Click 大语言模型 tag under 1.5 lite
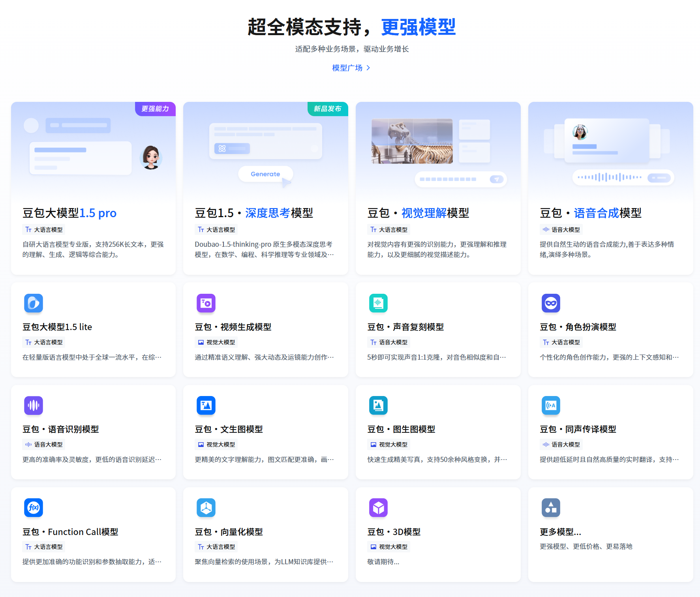The width and height of the screenshot is (700, 597). (44, 342)
